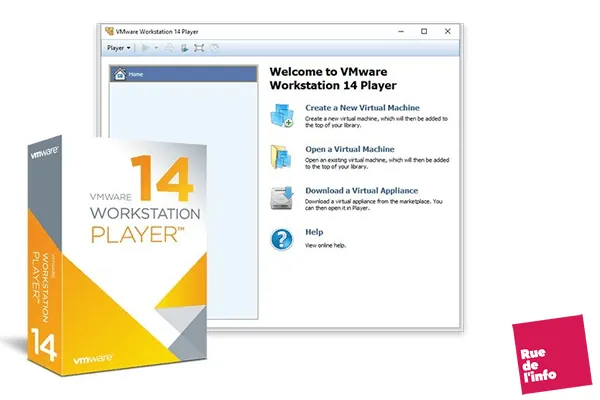Click Download a Virtual Appliance link
Screen dimensions: 600x400
pyautogui.click(x=362, y=190)
